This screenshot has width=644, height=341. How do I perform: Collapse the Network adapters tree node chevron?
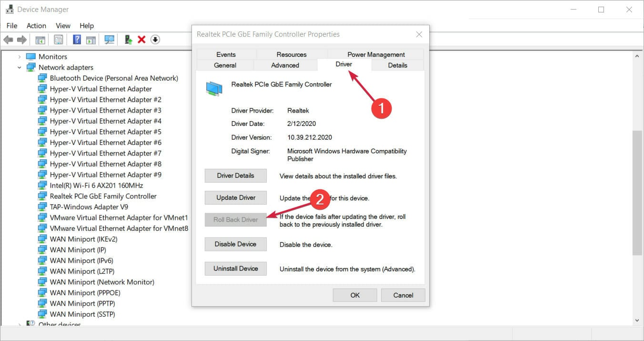20,67
